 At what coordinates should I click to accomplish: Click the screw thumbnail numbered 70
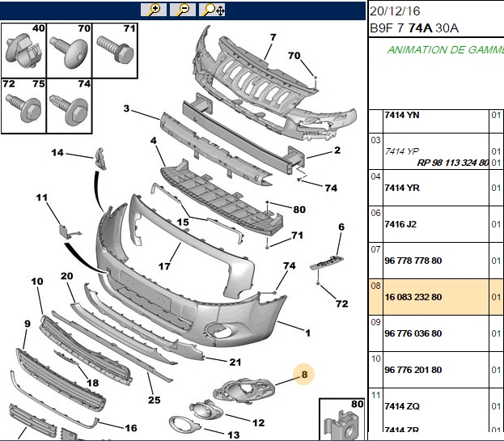pyautogui.click(x=70, y=50)
